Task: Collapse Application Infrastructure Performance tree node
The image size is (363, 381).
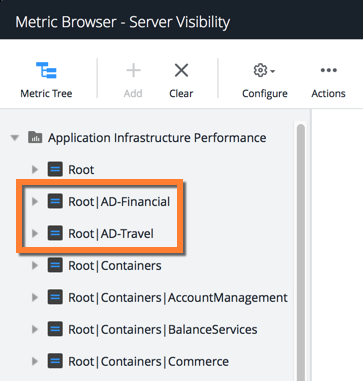Action: pos(15,138)
